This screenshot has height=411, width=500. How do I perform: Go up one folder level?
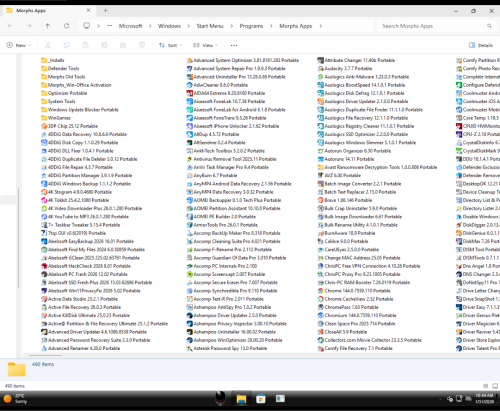point(48,26)
